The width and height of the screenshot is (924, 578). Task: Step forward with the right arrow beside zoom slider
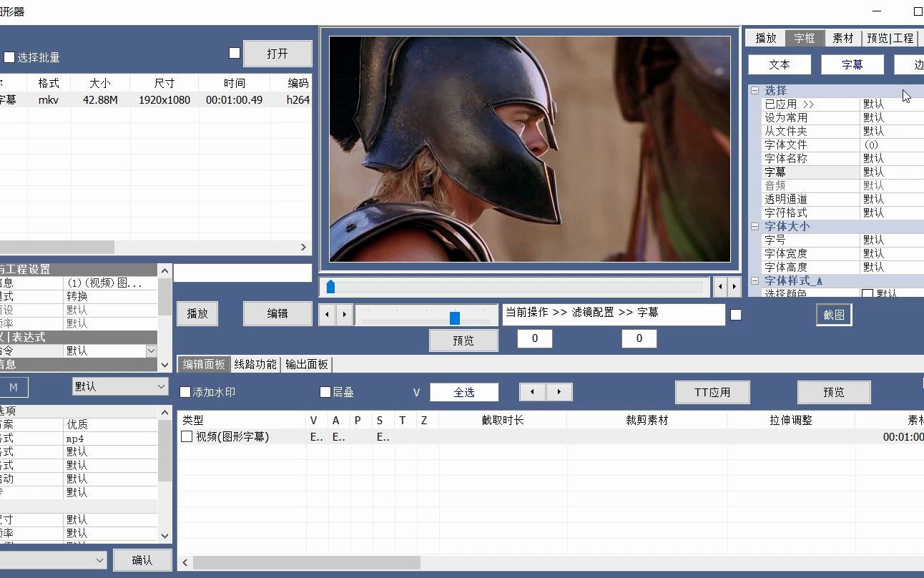(345, 314)
